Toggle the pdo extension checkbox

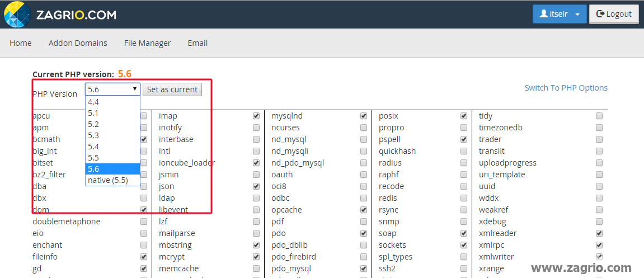click(364, 233)
